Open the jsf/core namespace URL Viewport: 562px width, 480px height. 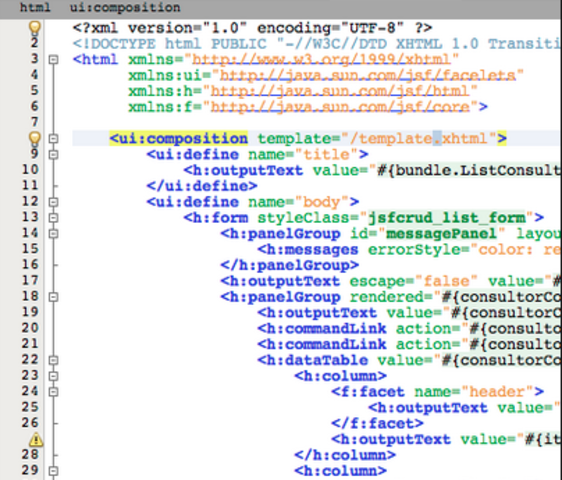click(x=340, y=107)
